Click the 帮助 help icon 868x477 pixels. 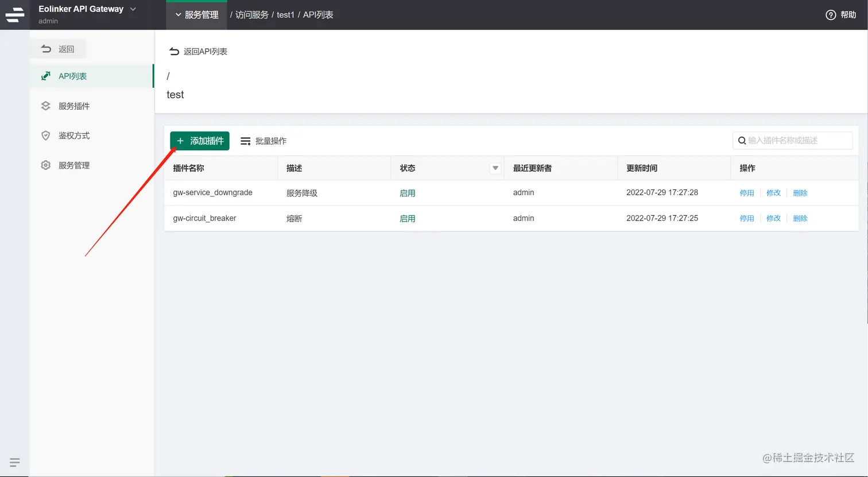point(830,14)
